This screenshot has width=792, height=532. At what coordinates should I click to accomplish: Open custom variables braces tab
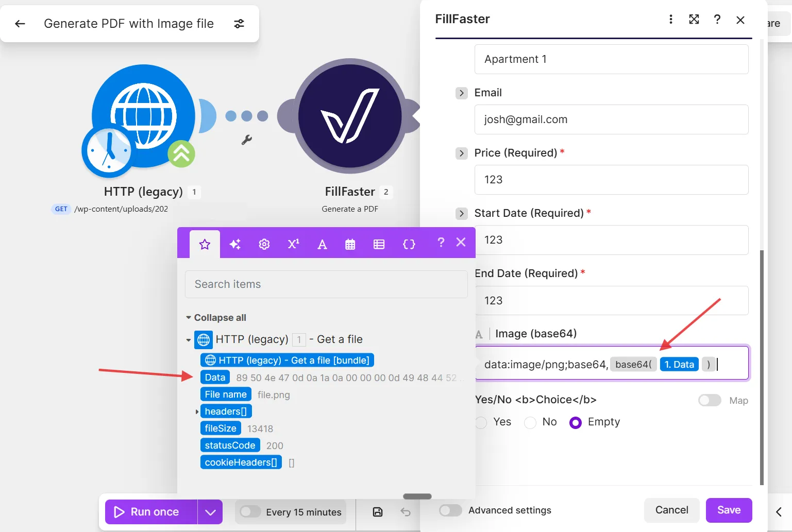[409, 244]
